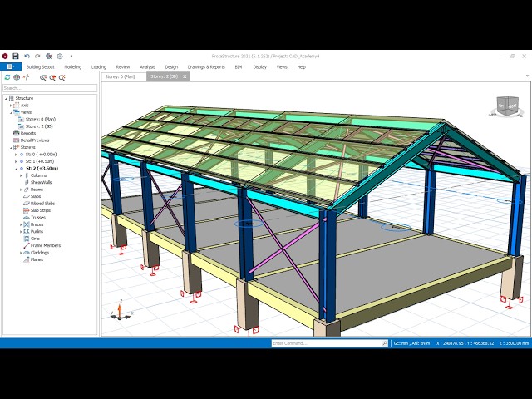532x399 pixels.
Task: Click the green refresh tree icon
Action: coord(7,77)
